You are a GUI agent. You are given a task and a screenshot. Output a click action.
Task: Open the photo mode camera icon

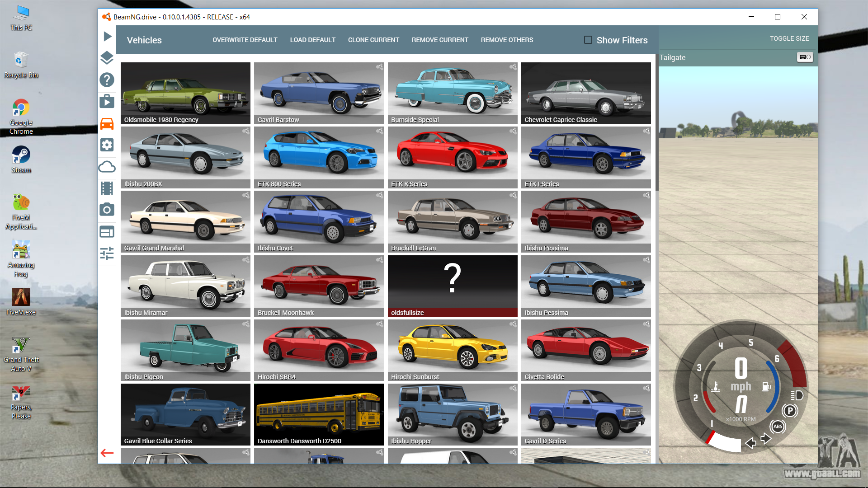coord(107,210)
